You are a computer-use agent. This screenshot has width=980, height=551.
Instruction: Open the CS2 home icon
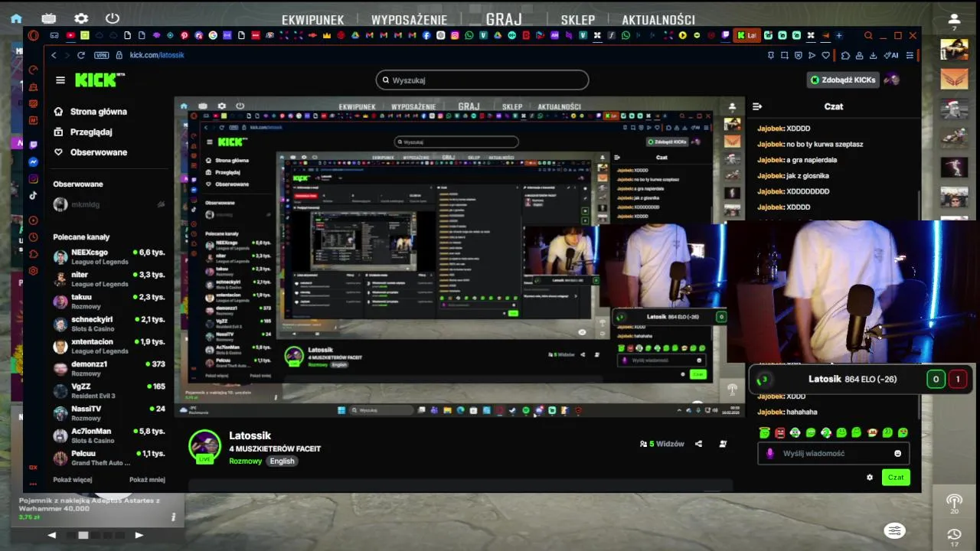point(16,18)
